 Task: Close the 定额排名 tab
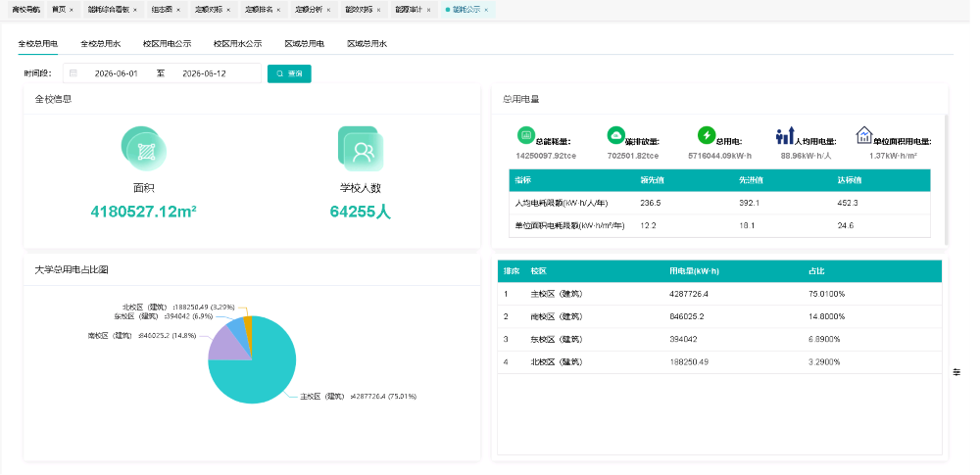tap(278, 10)
